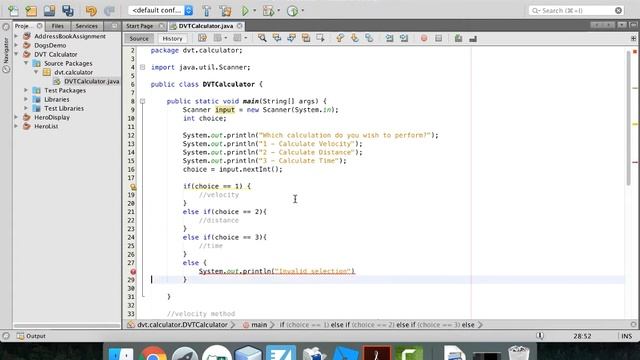Go to previous bookmark
The height and width of the screenshot is (360, 640).
tap(340, 38)
